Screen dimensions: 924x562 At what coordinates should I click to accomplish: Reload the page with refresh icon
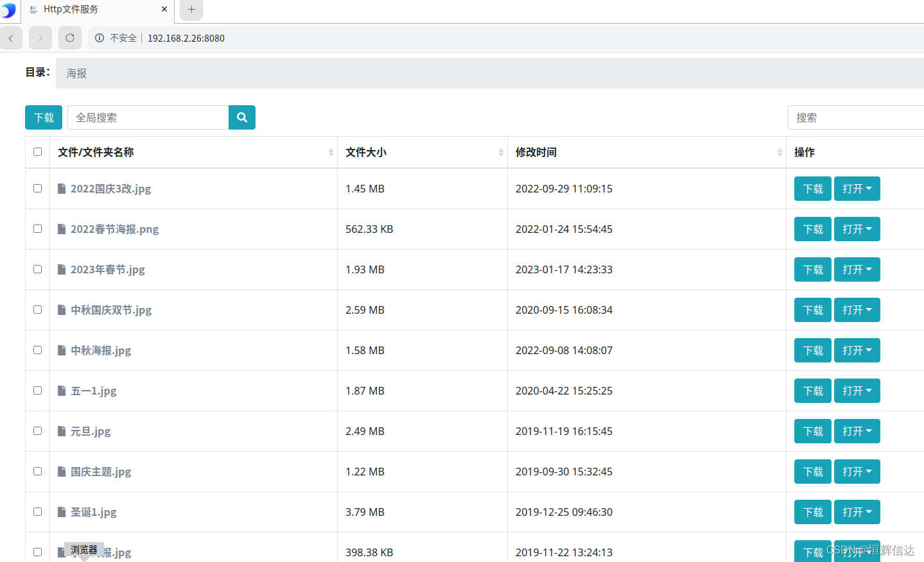pyautogui.click(x=70, y=38)
